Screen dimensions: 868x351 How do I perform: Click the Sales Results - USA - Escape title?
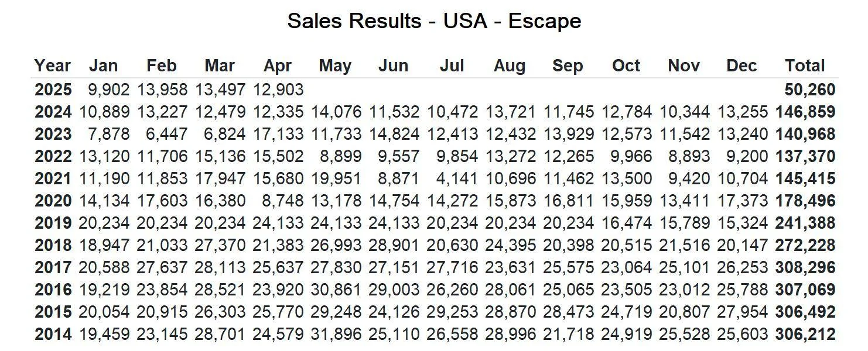point(434,21)
